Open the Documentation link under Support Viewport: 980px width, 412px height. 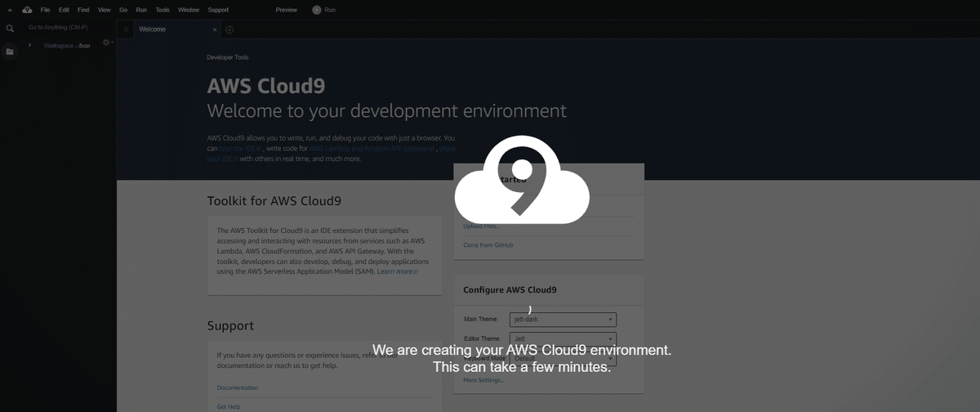pyautogui.click(x=238, y=387)
